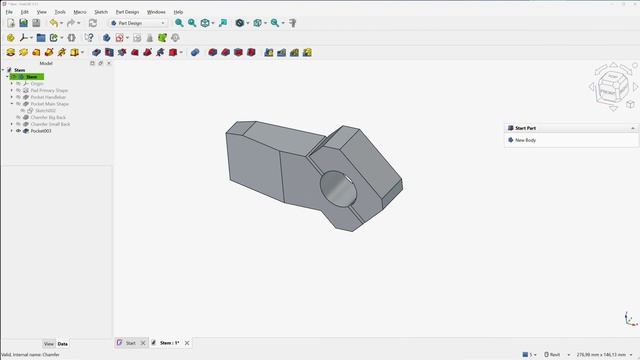Collapse the Pocket Main Shape tree item
The height and width of the screenshot is (360, 640).
pyautogui.click(x=12, y=104)
